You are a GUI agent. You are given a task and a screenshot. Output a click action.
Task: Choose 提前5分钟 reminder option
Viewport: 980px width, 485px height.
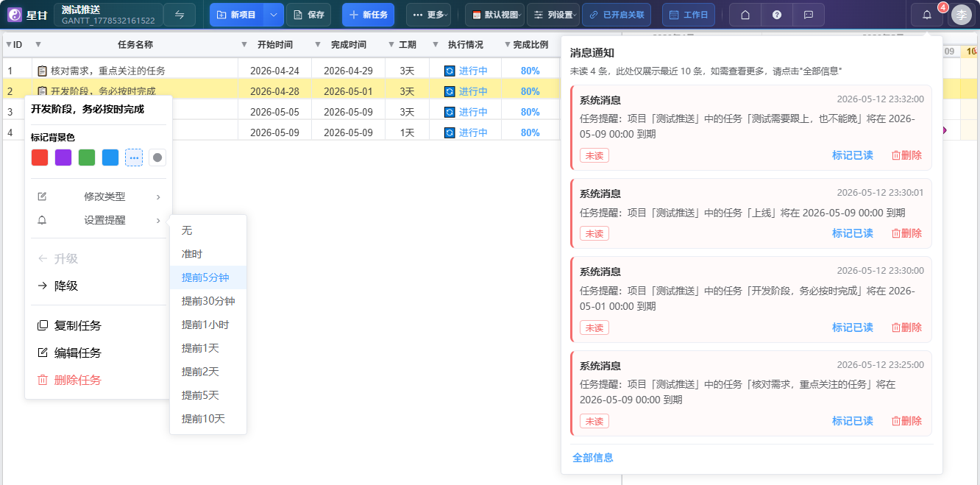(x=208, y=277)
